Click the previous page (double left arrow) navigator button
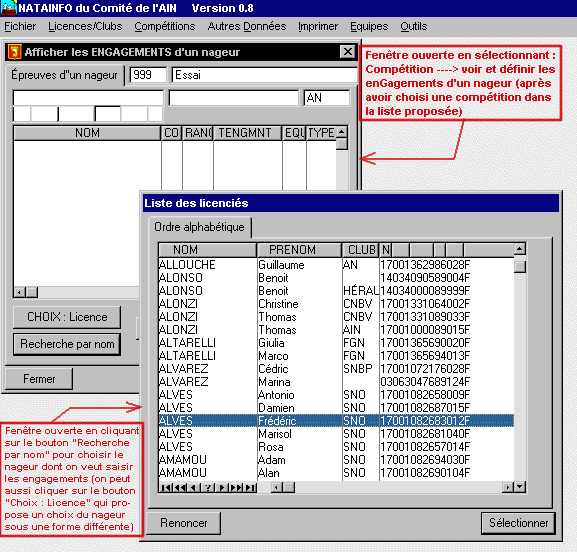Screen dimensions: 577x552 point(180,487)
